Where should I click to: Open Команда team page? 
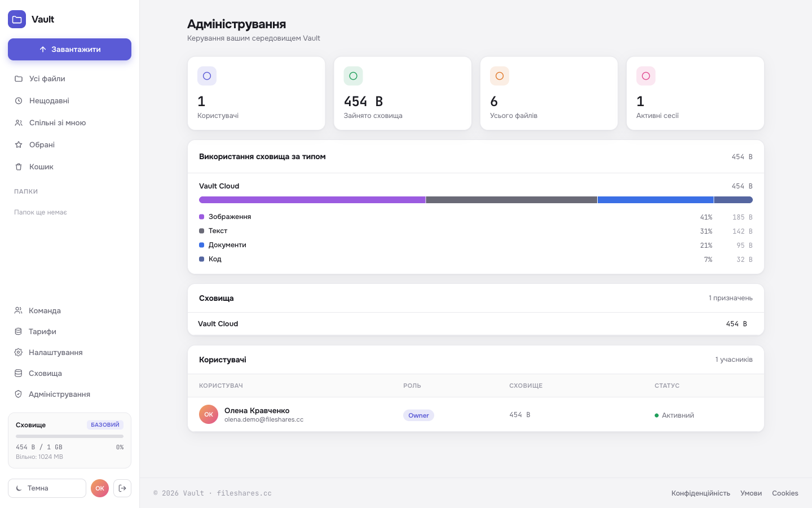click(69, 310)
